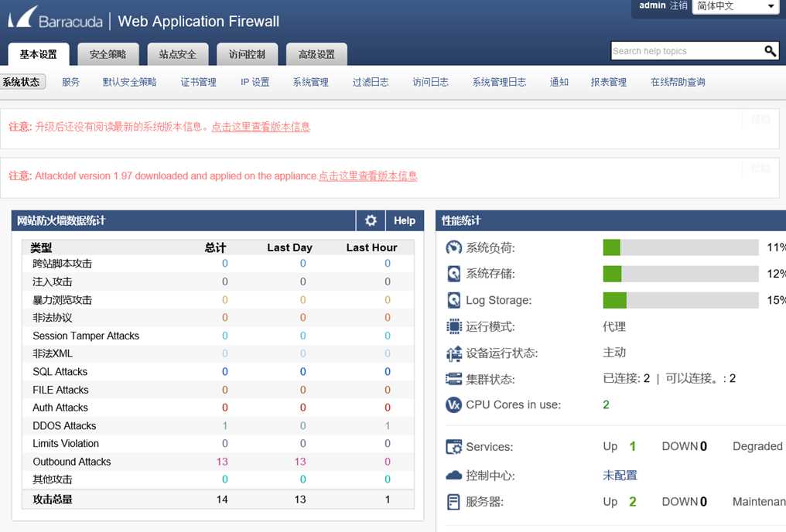
Task: Switch to the 安全策略 tab
Action: click(108, 54)
